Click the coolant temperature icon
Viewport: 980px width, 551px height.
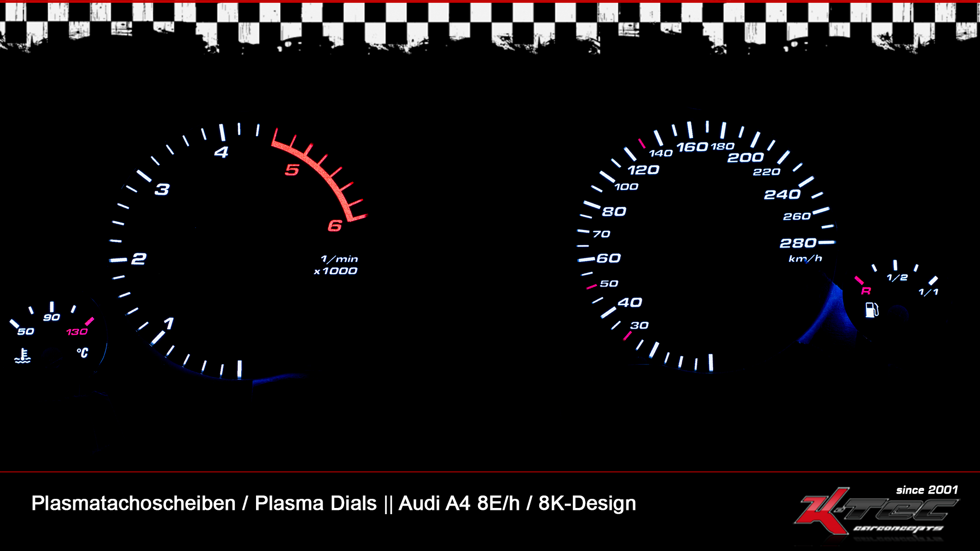pyautogui.click(x=22, y=356)
